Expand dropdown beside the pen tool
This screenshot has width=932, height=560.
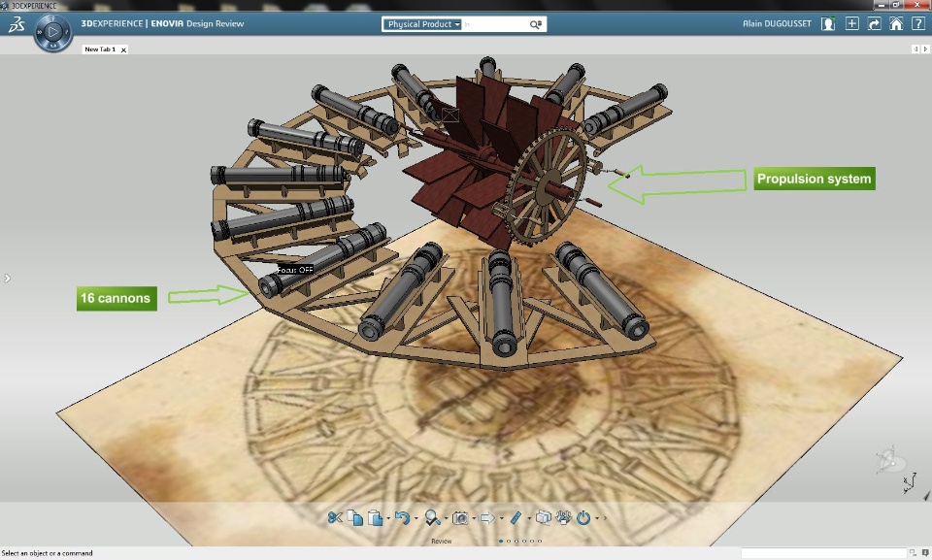point(528,518)
